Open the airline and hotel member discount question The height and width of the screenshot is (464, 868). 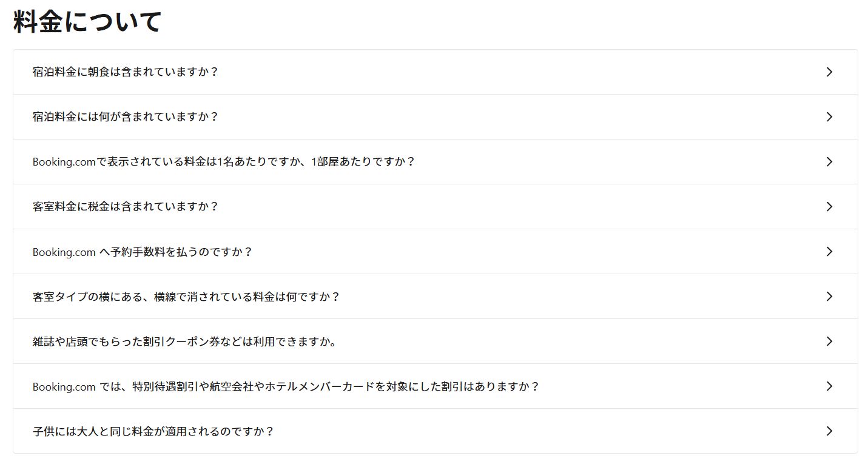[286, 386]
